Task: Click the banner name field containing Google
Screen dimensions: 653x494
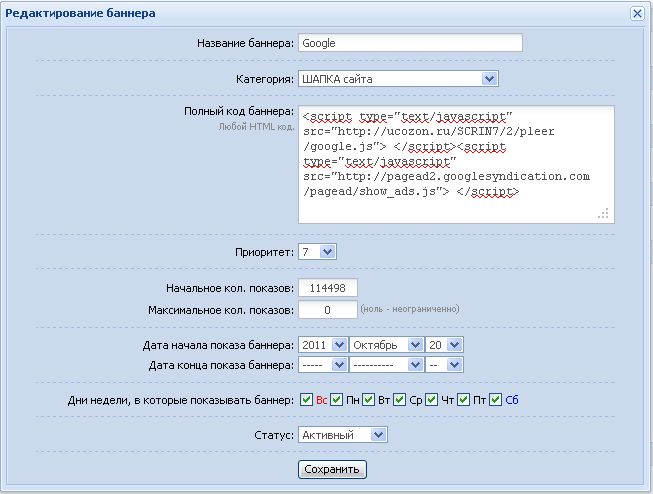Action: pyautogui.click(x=410, y=43)
